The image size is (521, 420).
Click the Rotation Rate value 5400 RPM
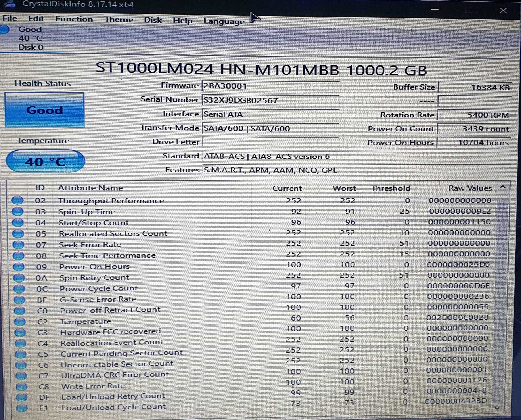click(474, 115)
